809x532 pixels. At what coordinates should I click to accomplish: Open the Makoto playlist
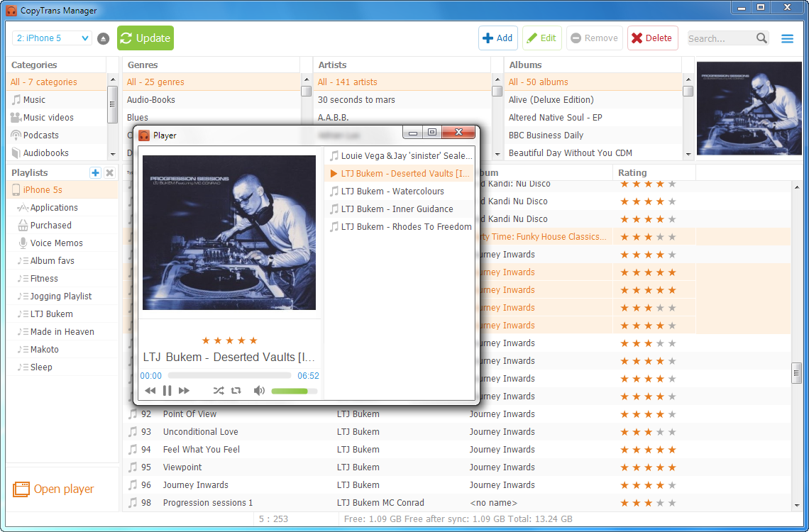63,350
